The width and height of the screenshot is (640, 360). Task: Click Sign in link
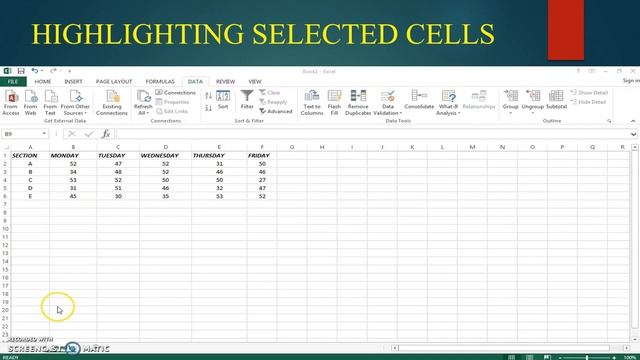(x=631, y=81)
